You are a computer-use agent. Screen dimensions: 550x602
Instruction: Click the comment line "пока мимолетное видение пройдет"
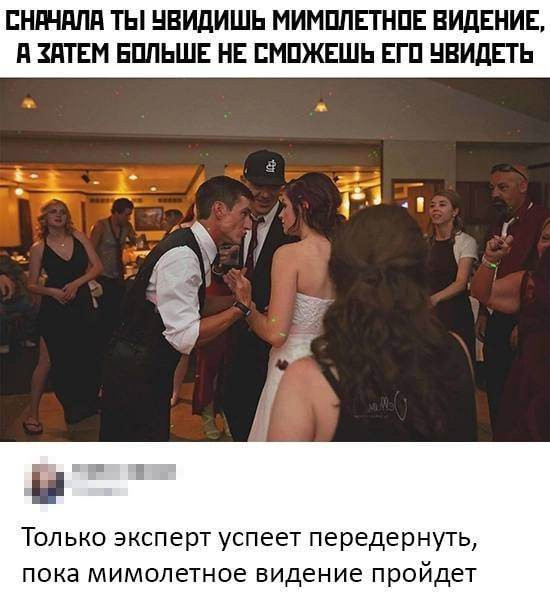click(x=249, y=574)
